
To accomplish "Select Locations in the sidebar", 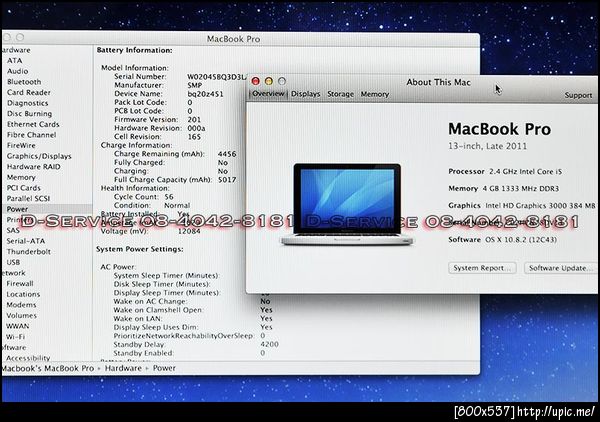I will [x=23, y=294].
